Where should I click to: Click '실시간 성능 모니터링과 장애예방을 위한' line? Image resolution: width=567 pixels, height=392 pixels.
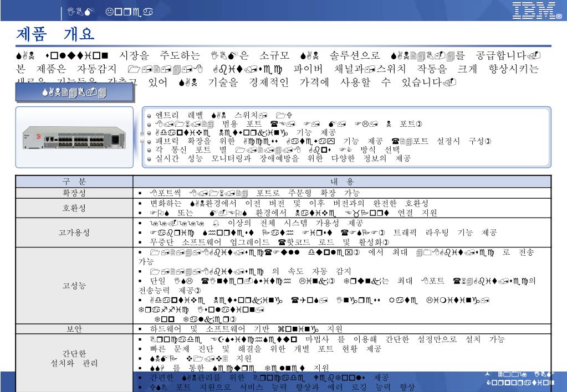tap(283, 158)
